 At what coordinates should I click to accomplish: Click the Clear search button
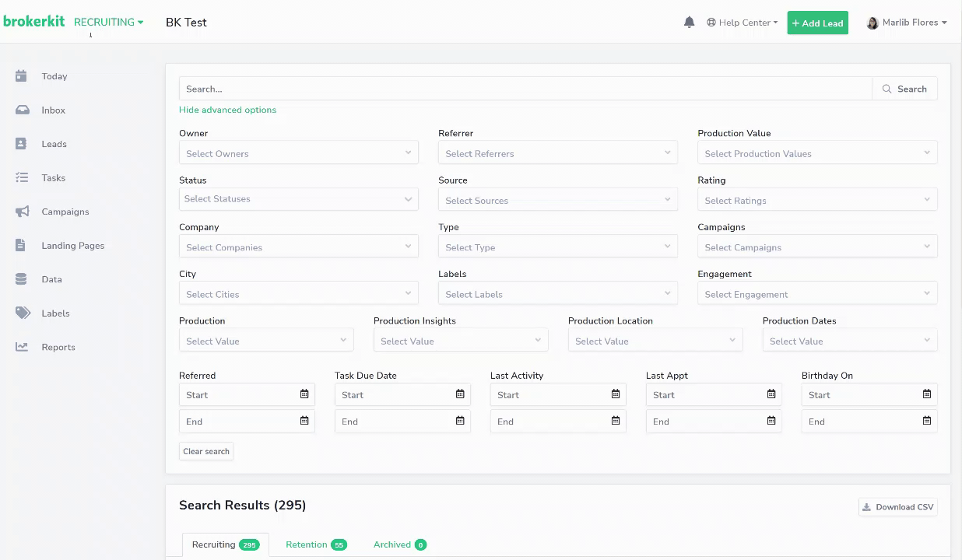tap(206, 451)
